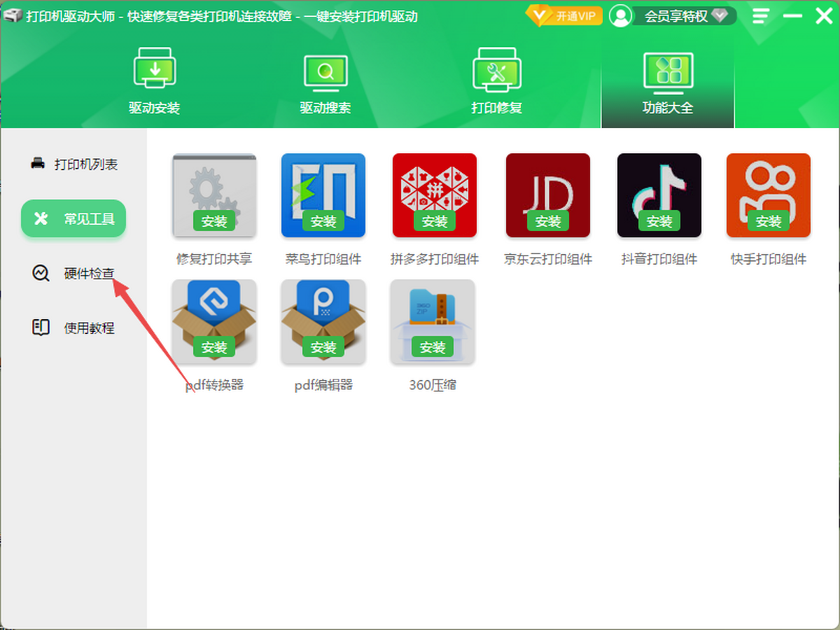This screenshot has width=840, height=630.
Task: Click the pdf编辑器 box icon
Action: (323, 322)
